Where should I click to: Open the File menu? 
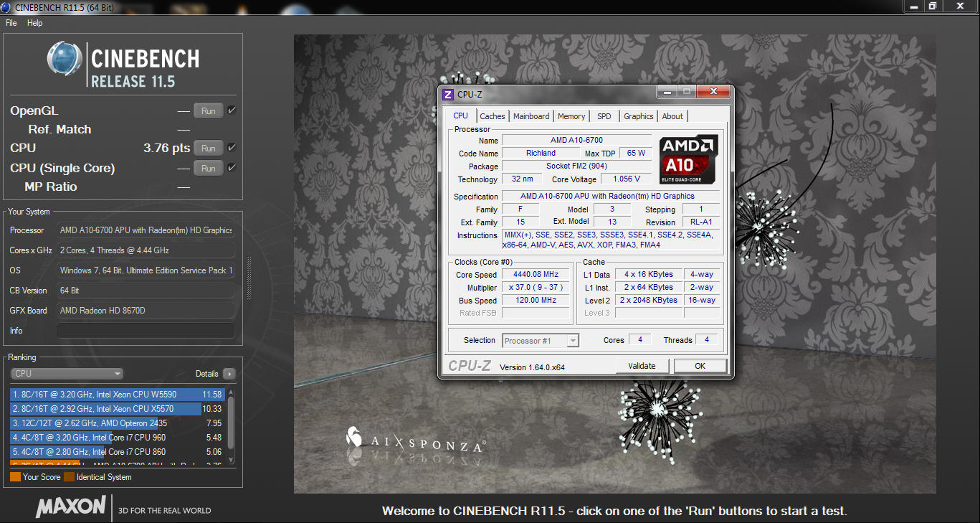[11, 23]
